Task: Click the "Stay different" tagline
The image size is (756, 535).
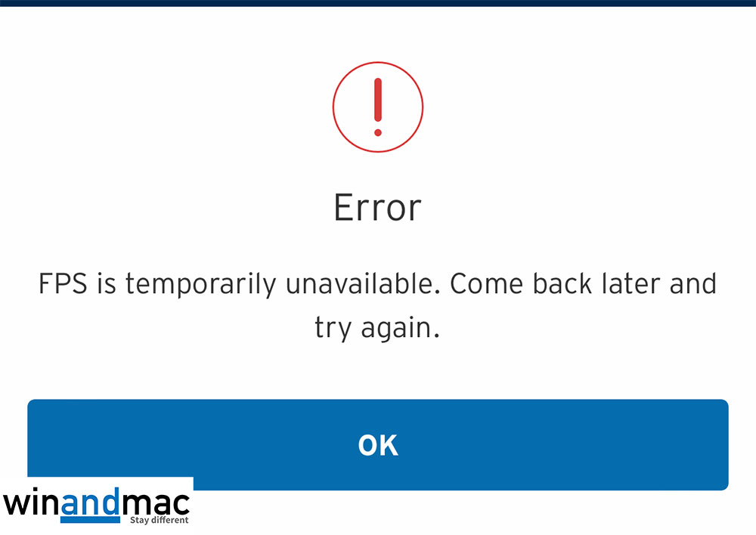Action: click(159, 520)
